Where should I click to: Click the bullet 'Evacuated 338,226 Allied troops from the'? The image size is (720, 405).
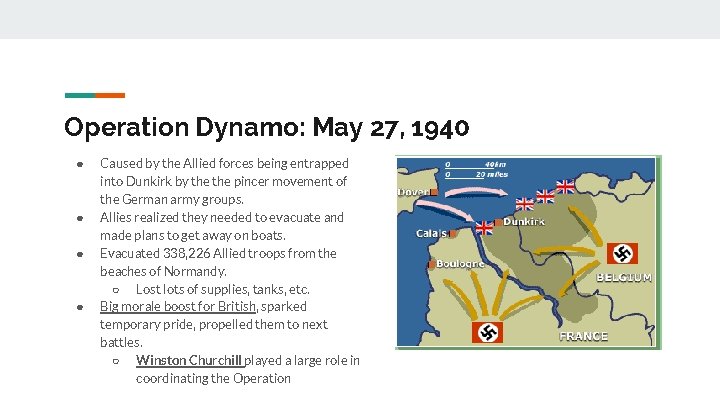(x=218, y=253)
